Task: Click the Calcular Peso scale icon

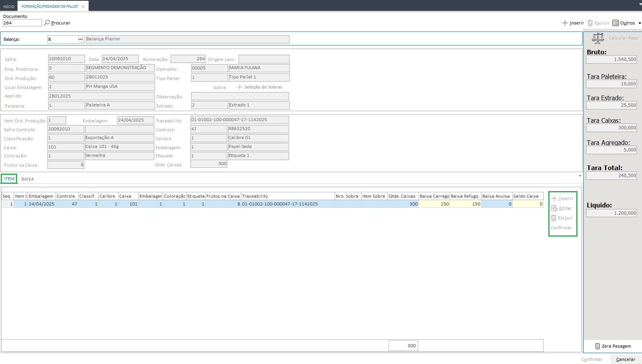Action: [x=598, y=38]
